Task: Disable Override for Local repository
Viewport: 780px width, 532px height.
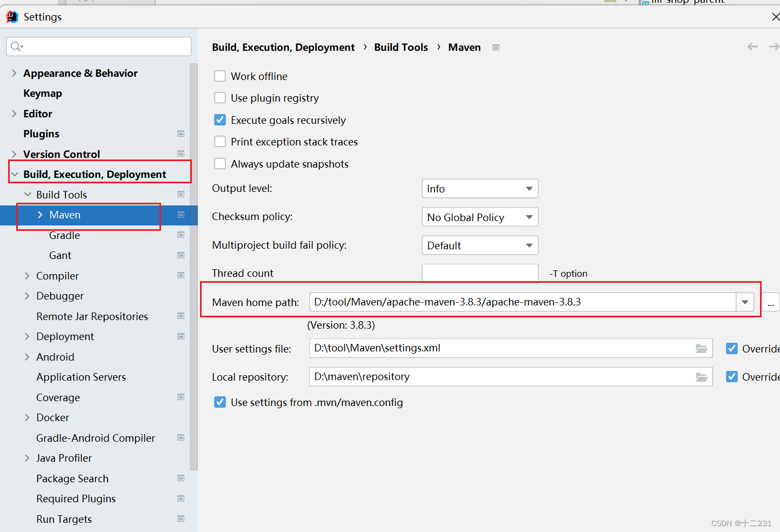Action: (732, 376)
